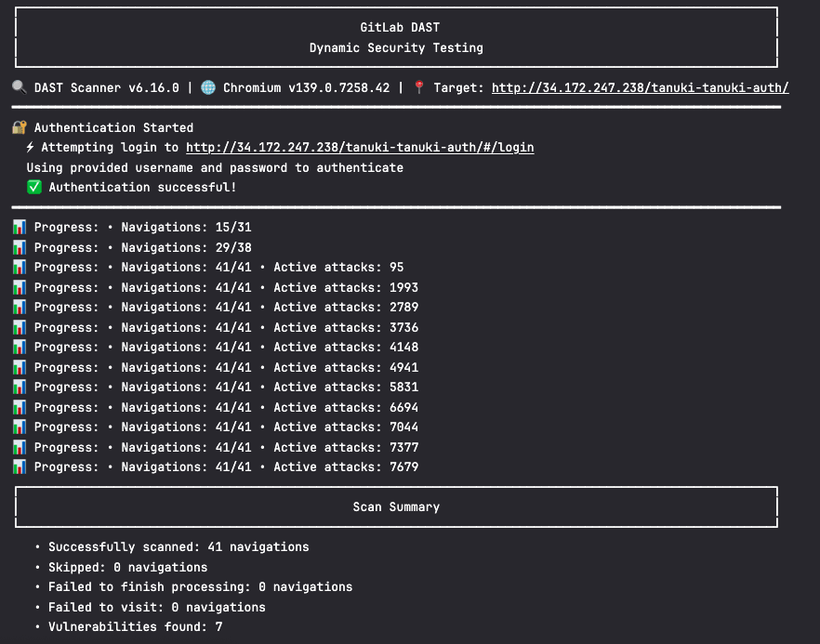Click chart icon on Active attacks 7377 row
Image resolution: width=820 pixels, height=644 pixels.
20,448
